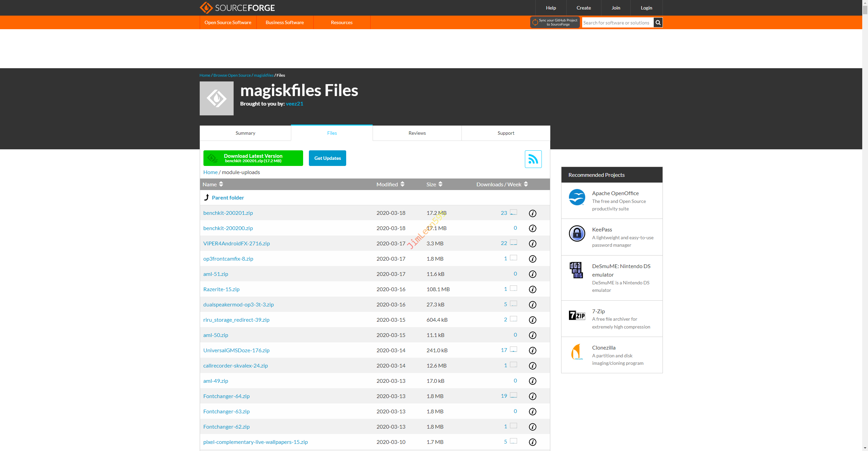
Task: Click downloads chart icon for ViPER4AndroidFX
Action: coord(513,243)
